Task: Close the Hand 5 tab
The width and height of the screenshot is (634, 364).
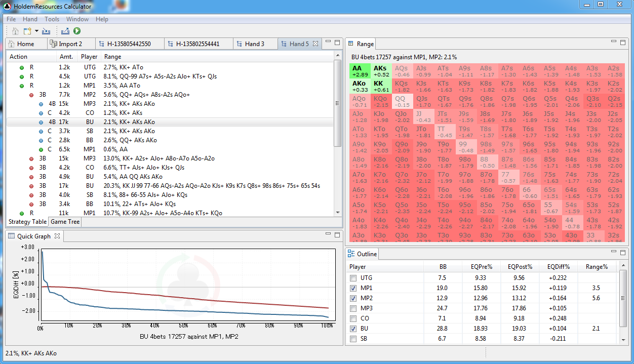Action: tap(315, 44)
